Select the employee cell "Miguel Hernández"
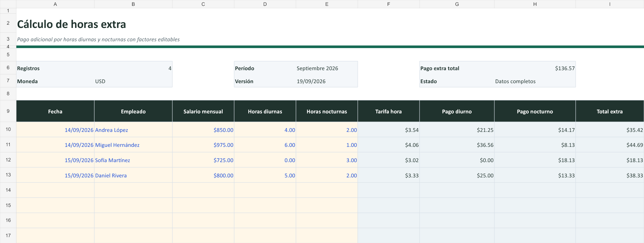This screenshot has height=243, width=644. pos(133,145)
